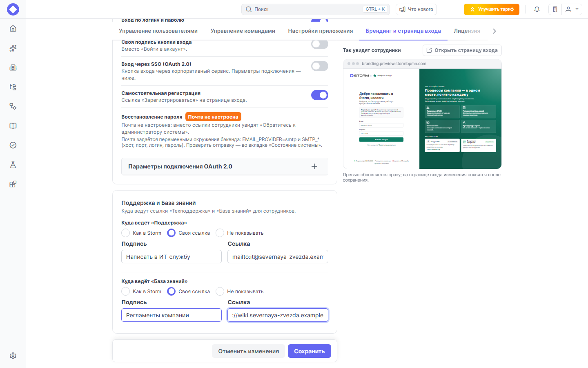The height and width of the screenshot is (368, 588).
Task: Go to the home icon in the sidebar
Action: 13,29
